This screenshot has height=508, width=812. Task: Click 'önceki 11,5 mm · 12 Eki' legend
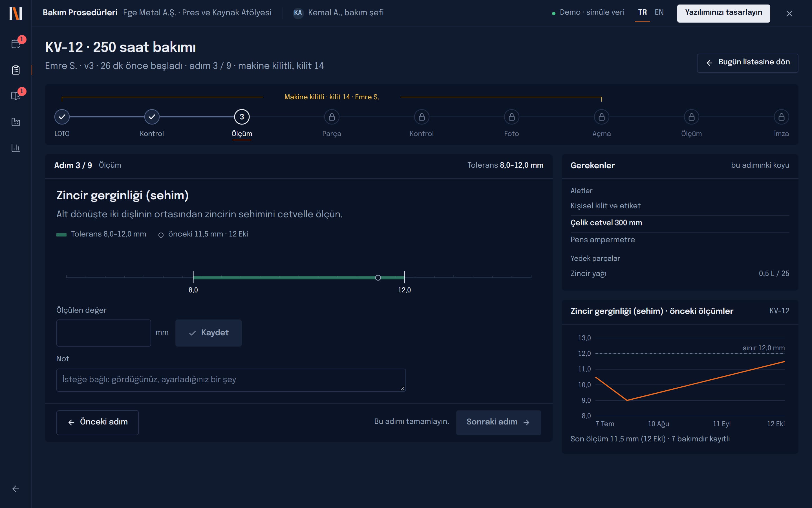point(203,234)
